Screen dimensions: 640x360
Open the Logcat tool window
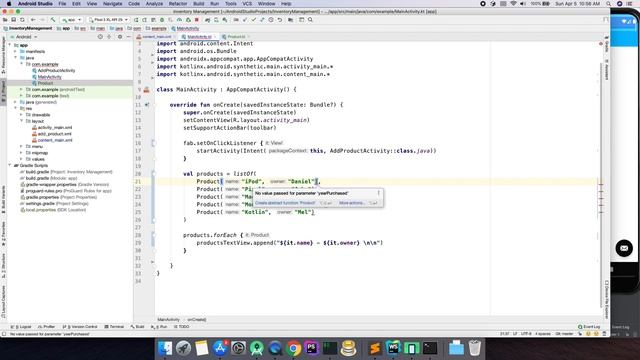21,327
